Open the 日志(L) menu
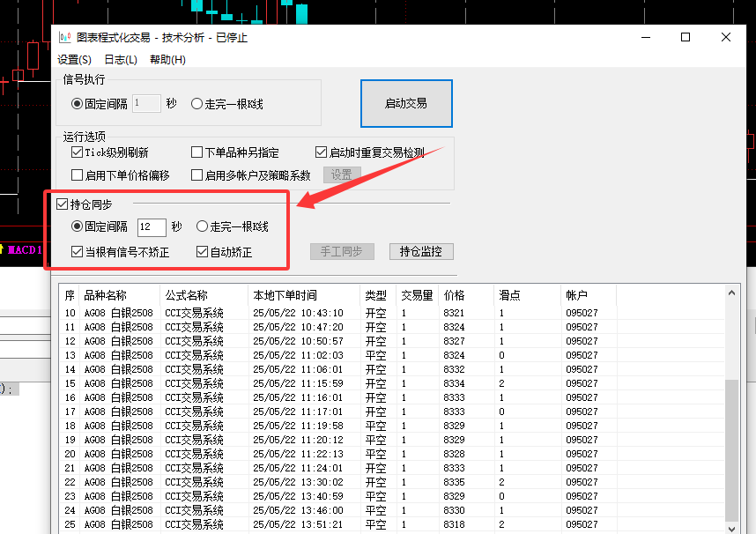This screenshot has height=534, width=756. tap(121, 60)
